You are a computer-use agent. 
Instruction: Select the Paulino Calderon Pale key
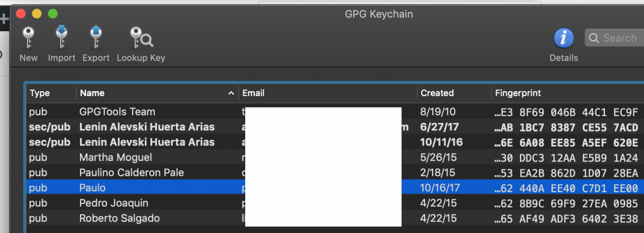click(131, 173)
